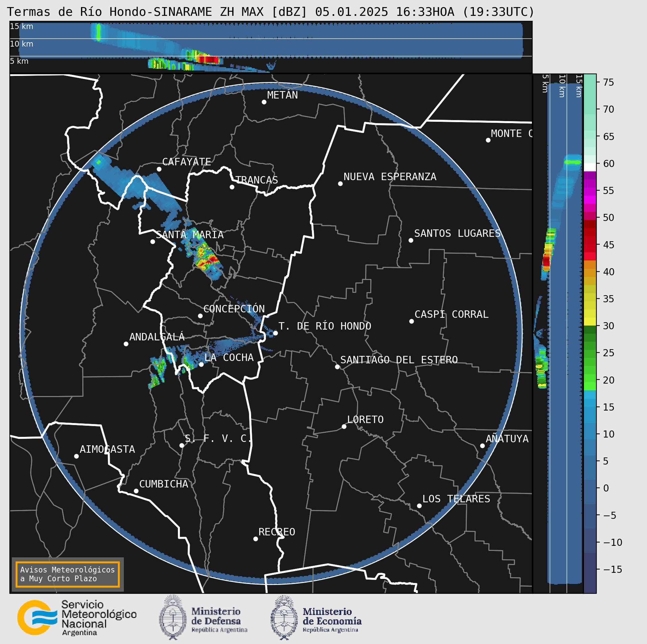Click the "75" value on the dBZ scale
The height and width of the screenshot is (644, 647).
(609, 82)
